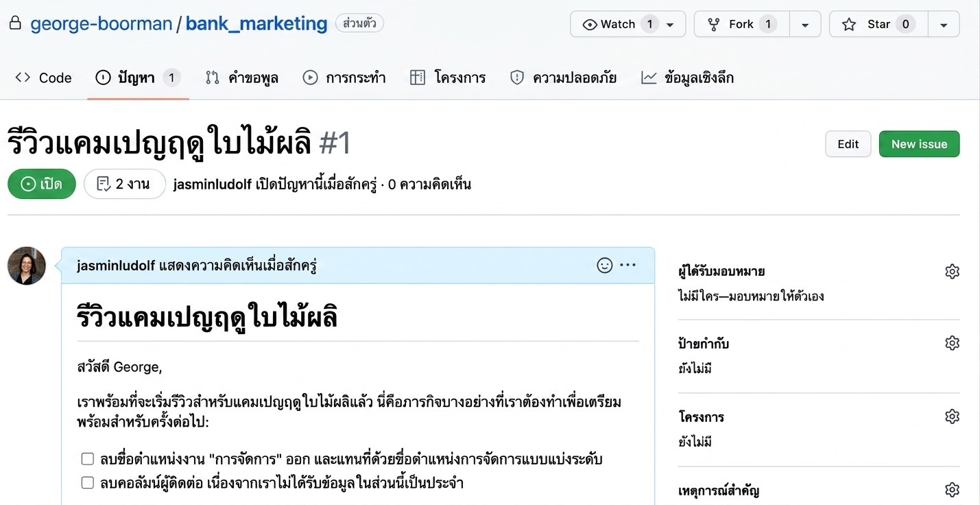
Task: Star the repository
Action: click(879, 24)
